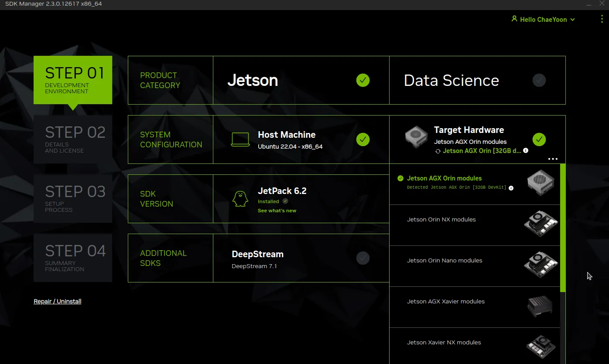Viewport: 609px width, 364px height.
Task: Click the SYSTEM CONFIGURATION label
Action: (171, 139)
